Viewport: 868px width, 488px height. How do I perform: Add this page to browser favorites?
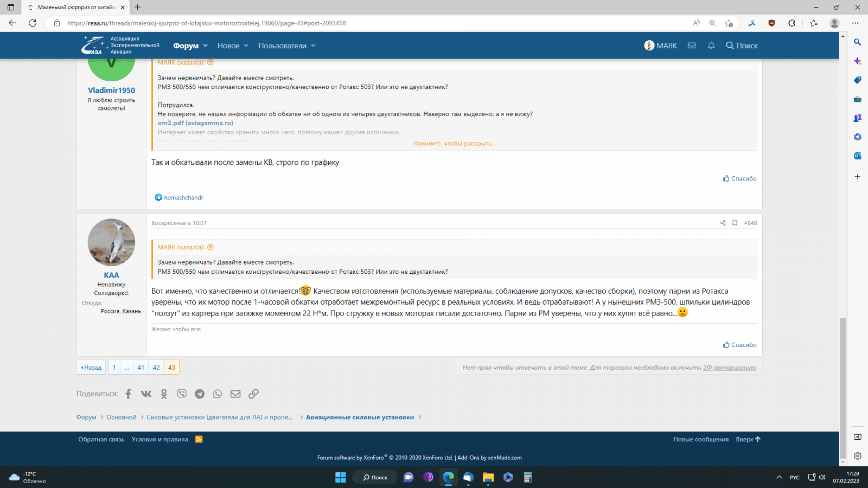pos(729,23)
